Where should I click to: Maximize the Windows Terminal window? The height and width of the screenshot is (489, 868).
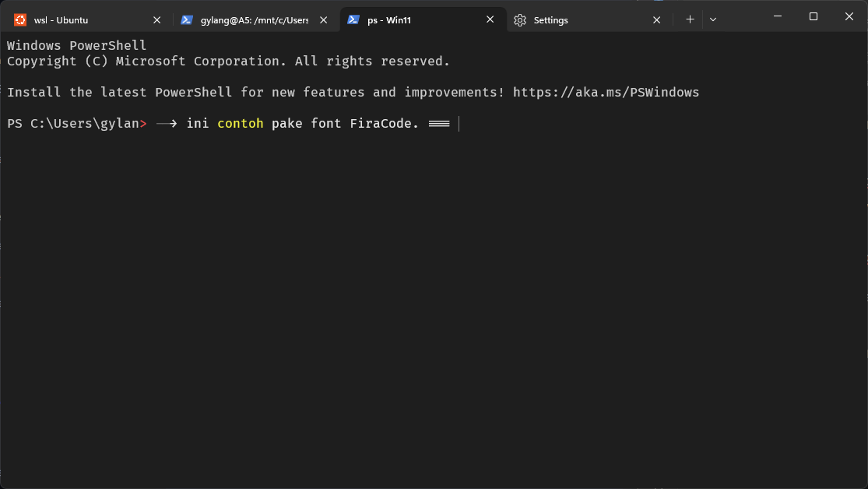(814, 16)
